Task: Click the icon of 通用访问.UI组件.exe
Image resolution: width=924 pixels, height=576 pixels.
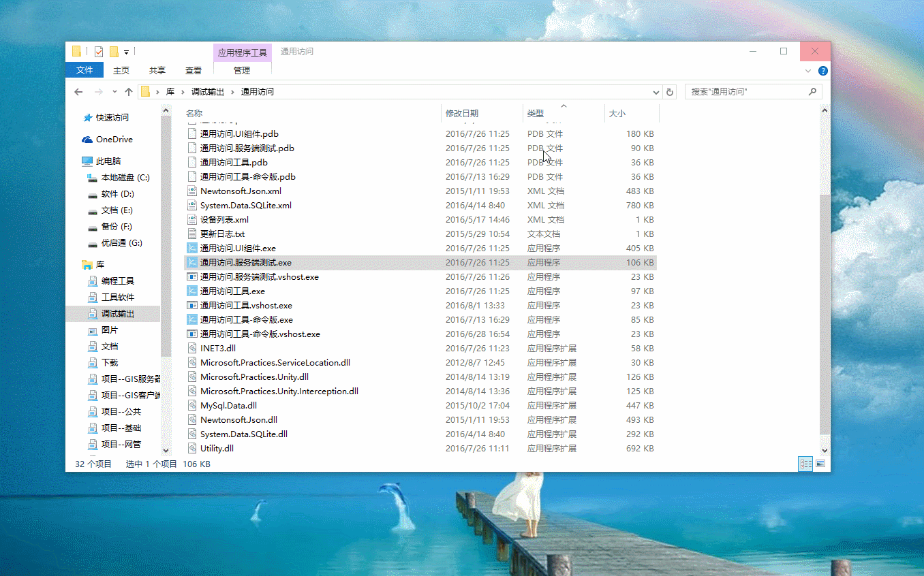Action: [x=192, y=249]
